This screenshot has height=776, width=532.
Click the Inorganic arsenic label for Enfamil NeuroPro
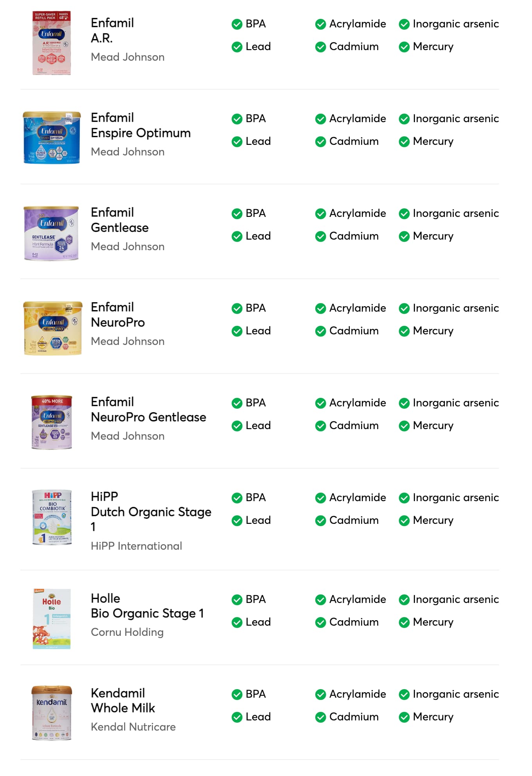click(x=456, y=308)
